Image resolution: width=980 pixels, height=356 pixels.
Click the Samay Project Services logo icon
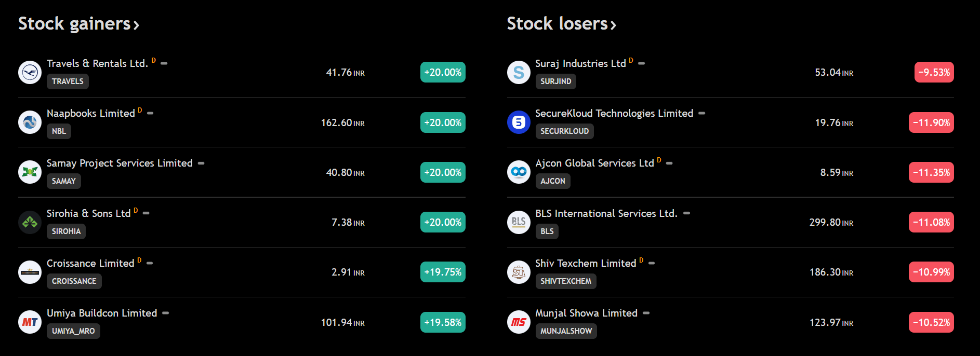pyautogui.click(x=30, y=172)
